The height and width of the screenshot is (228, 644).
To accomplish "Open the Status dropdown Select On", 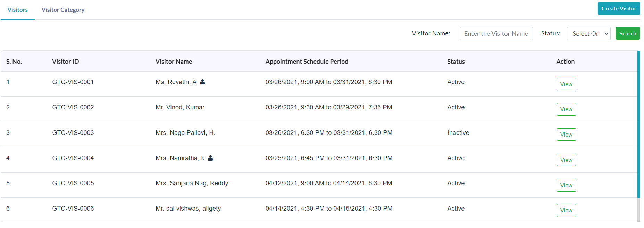I will click(x=588, y=34).
